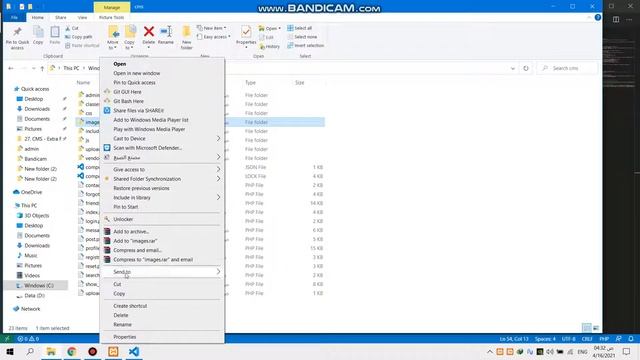Click the help question mark icon
Screen dimensions: 640x360
click(x=598, y=17)
